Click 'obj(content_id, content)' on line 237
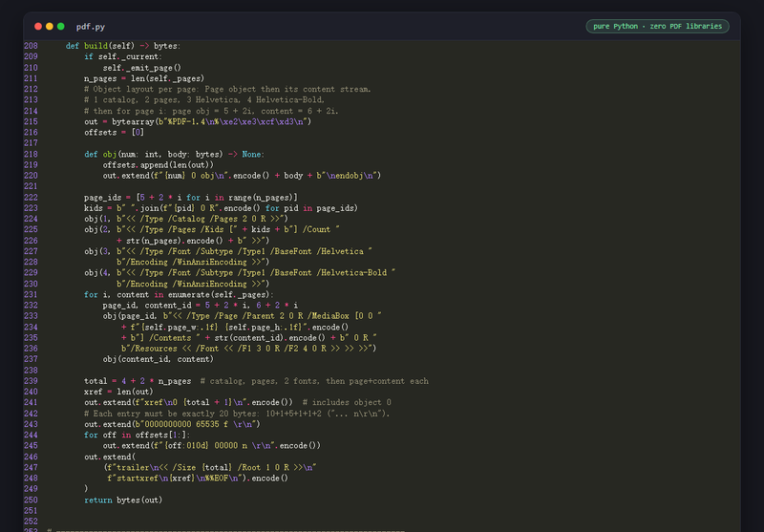Viewport: 764px width, 532px height. click(158, 359)
